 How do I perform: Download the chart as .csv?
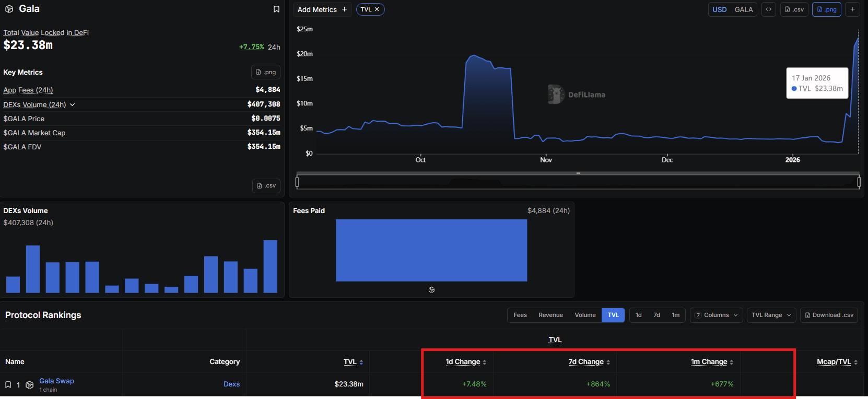pos(794,9)
